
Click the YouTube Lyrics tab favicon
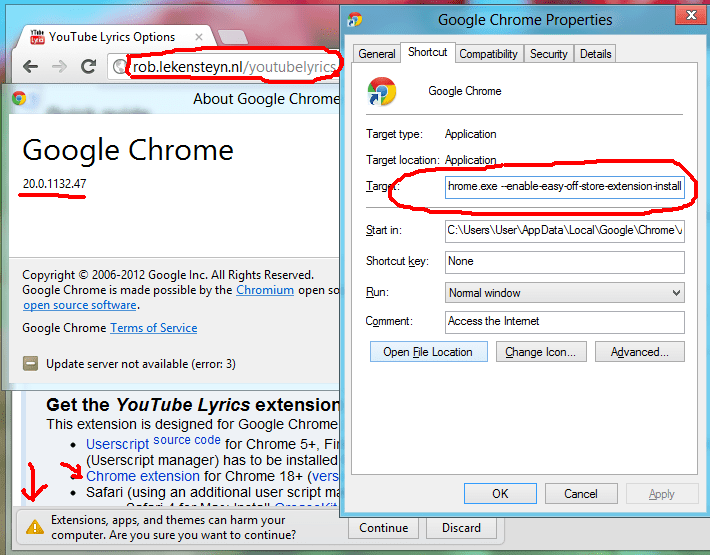pyautogui.click(x=37, y=37)
